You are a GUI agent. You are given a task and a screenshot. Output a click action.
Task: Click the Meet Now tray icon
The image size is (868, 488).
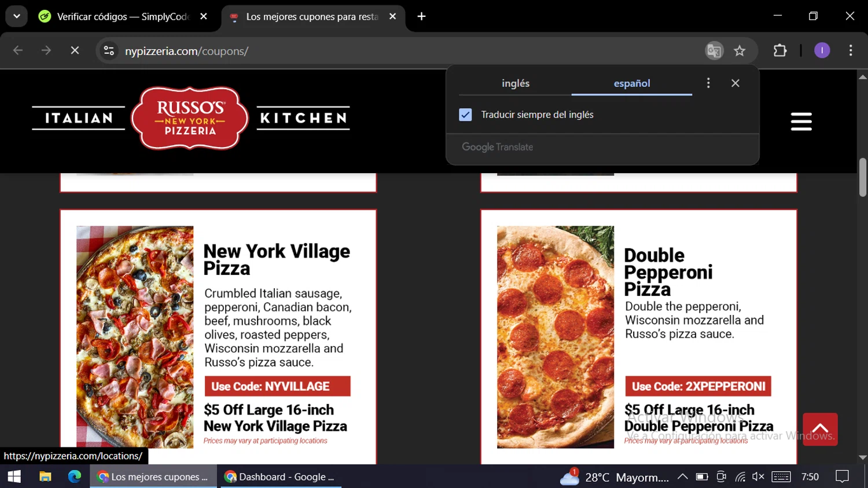tap(721, 476)
